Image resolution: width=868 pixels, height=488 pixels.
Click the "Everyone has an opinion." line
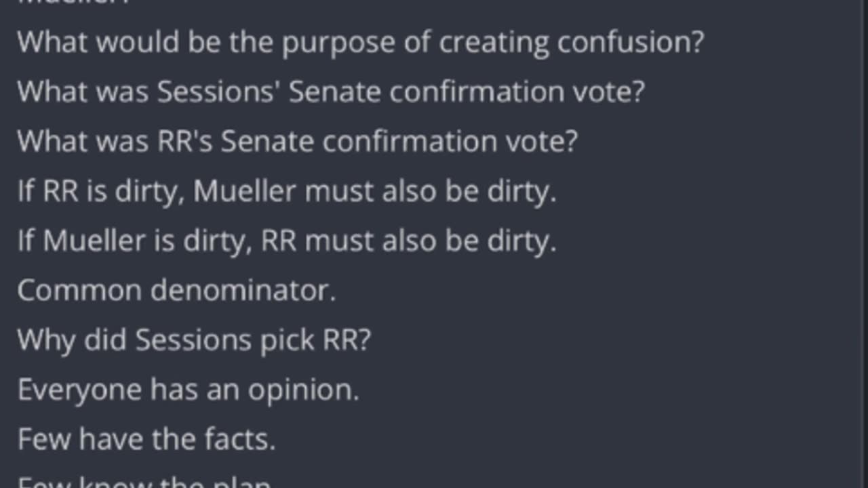tap(188, 390)
